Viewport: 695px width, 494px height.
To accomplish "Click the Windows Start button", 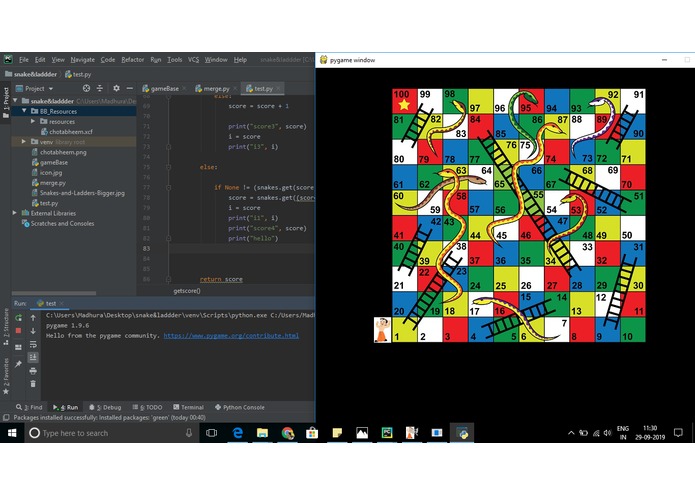I will click(x=12, y=433).
